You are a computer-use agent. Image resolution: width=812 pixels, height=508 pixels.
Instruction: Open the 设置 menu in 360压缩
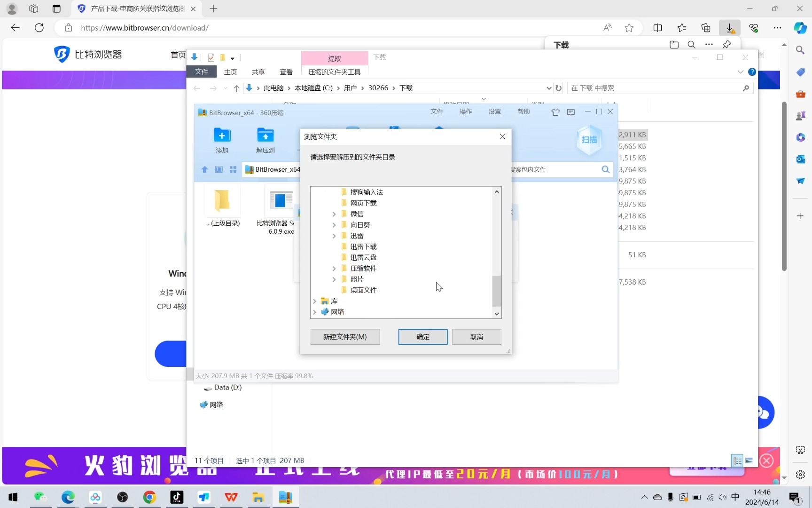click(x=494, y=112)
